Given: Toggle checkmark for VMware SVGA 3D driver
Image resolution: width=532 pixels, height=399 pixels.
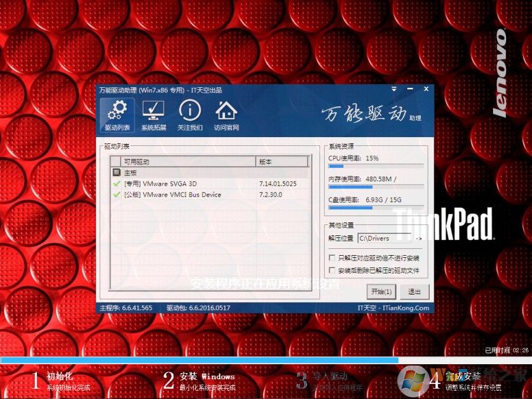Looking at the screenshot, I should tap(117, 184).
